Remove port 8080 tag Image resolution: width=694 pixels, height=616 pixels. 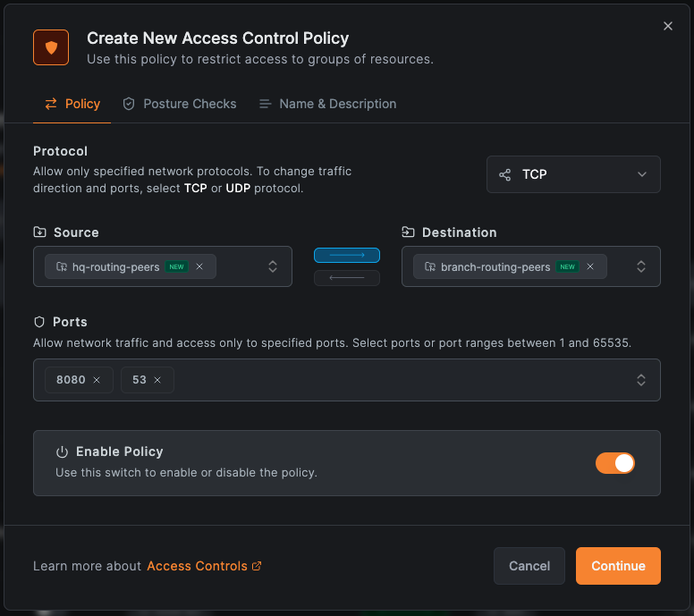point(97,380)
